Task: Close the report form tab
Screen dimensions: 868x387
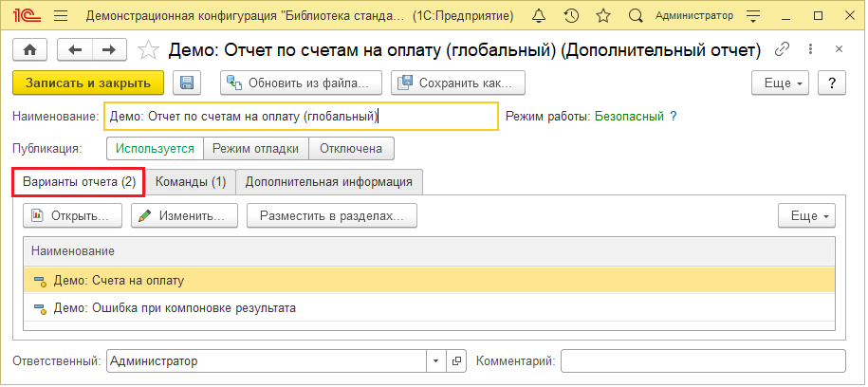Action: coord(839,49)
